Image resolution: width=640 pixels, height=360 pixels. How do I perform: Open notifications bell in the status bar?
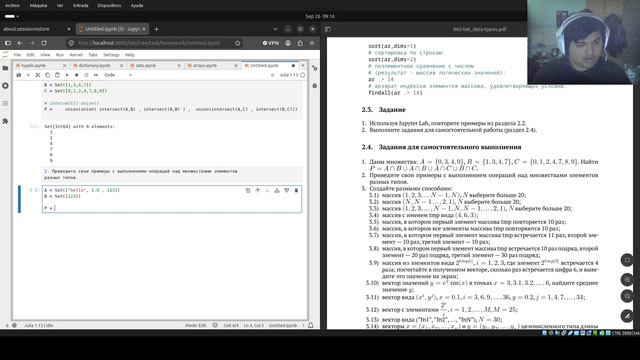pyautogui.click(x=311, y=325)
